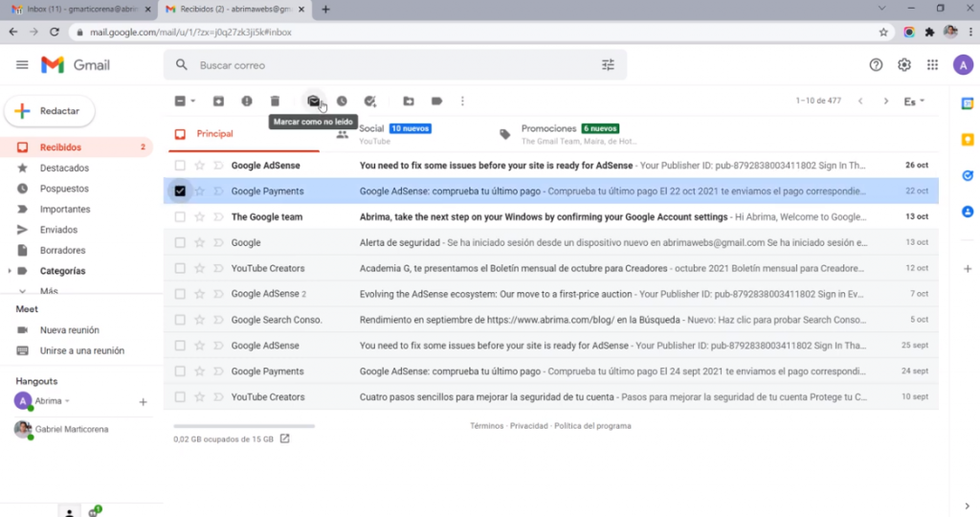Archive the selected email

218,101
